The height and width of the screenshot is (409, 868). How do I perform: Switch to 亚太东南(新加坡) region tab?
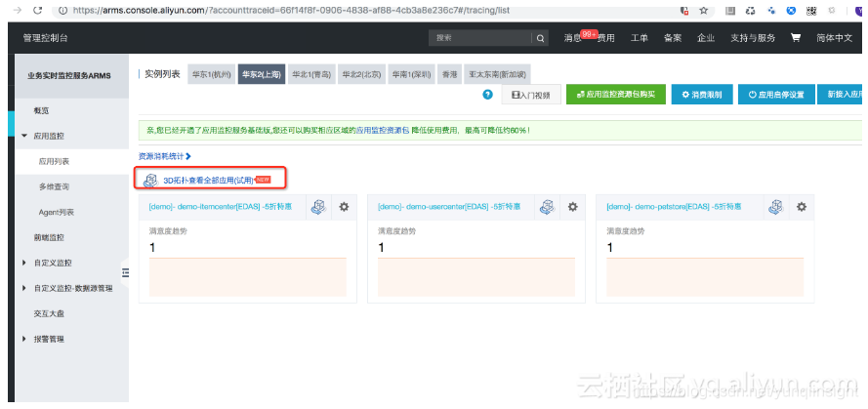coord(497,75)
